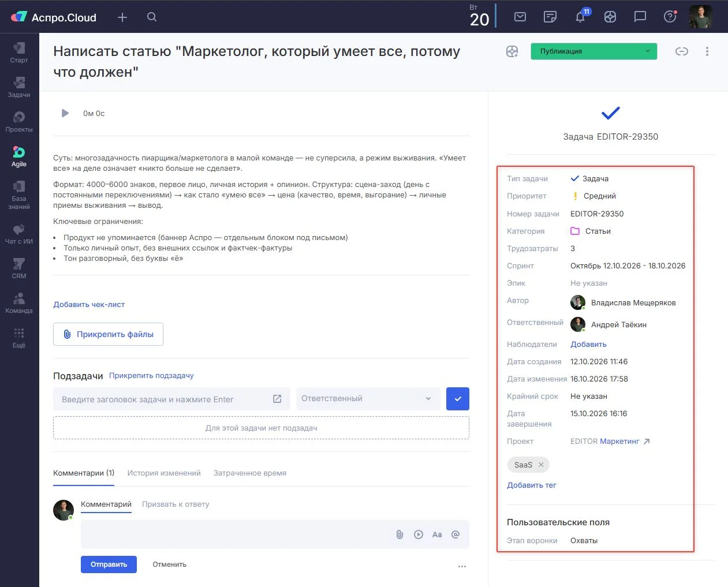Open author Владислав Мещеряков
The image size is (728, 587).
(623, 302)
